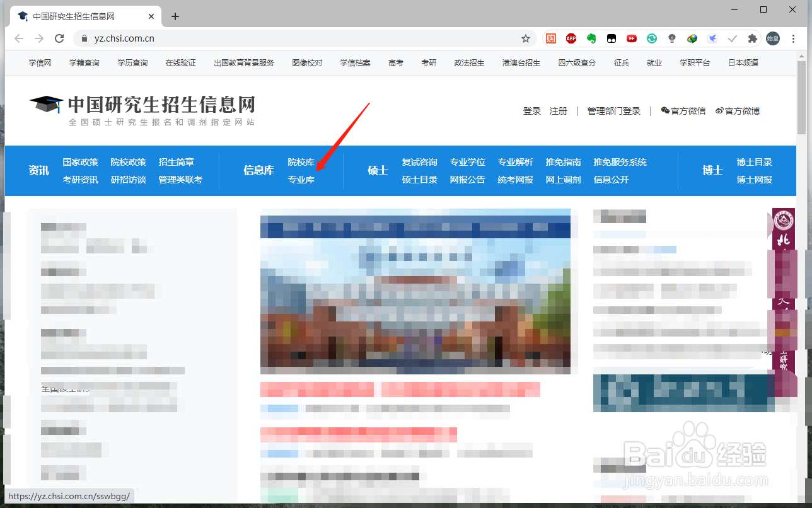
Task: Open 官方微信 link
Action: [x=683, y=111]
